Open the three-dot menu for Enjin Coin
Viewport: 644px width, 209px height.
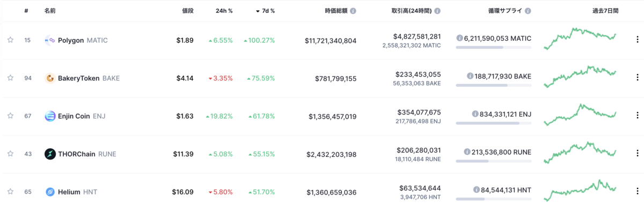click(x=637, y=115)
